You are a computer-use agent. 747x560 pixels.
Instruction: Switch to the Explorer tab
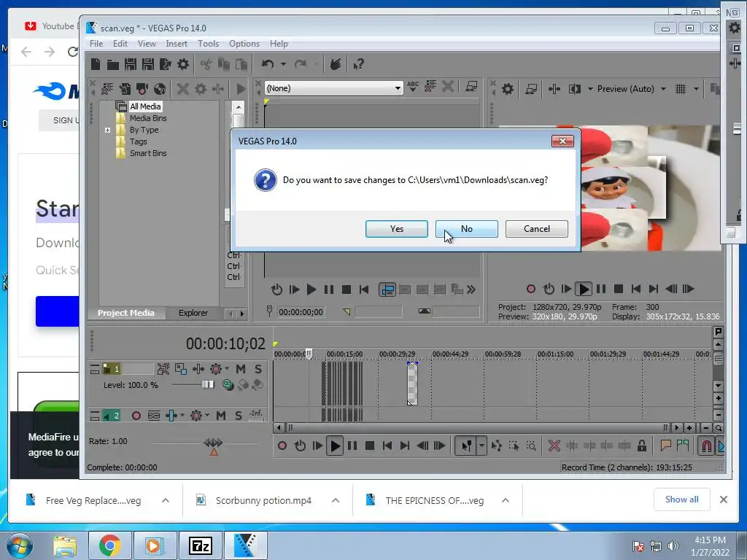point(193,313)
